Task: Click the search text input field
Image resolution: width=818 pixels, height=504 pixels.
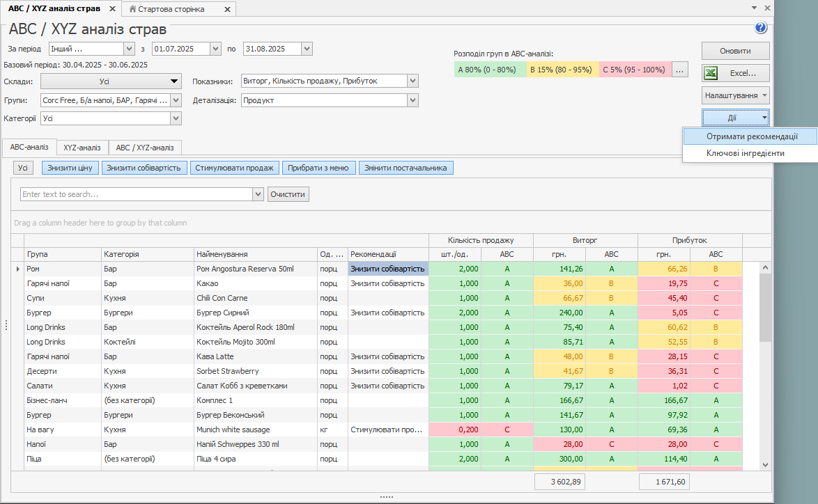Action: [x=136, y=194]
